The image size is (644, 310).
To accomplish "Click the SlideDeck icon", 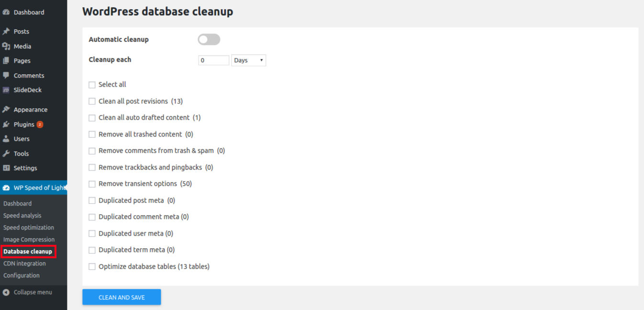I will [x=6, y=90].
